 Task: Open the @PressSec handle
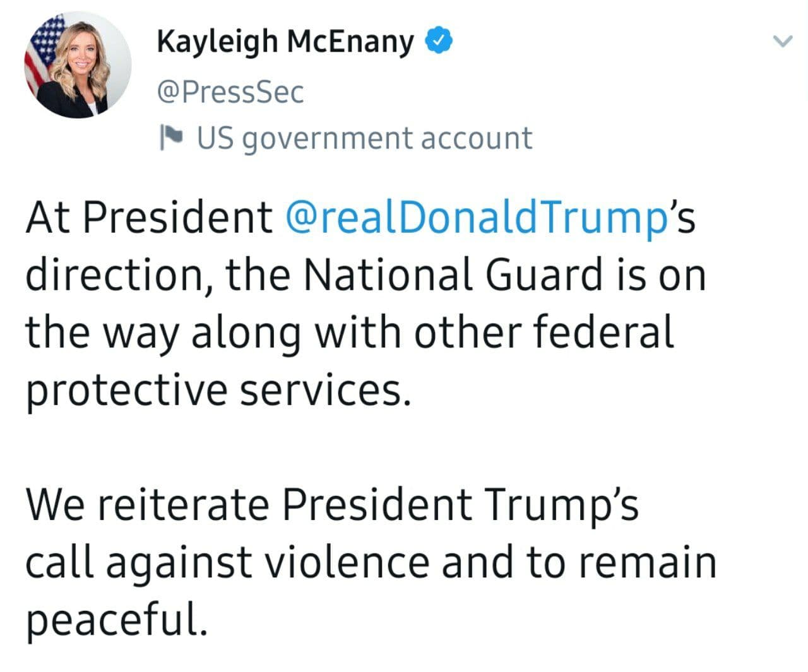tap(230, 92)
